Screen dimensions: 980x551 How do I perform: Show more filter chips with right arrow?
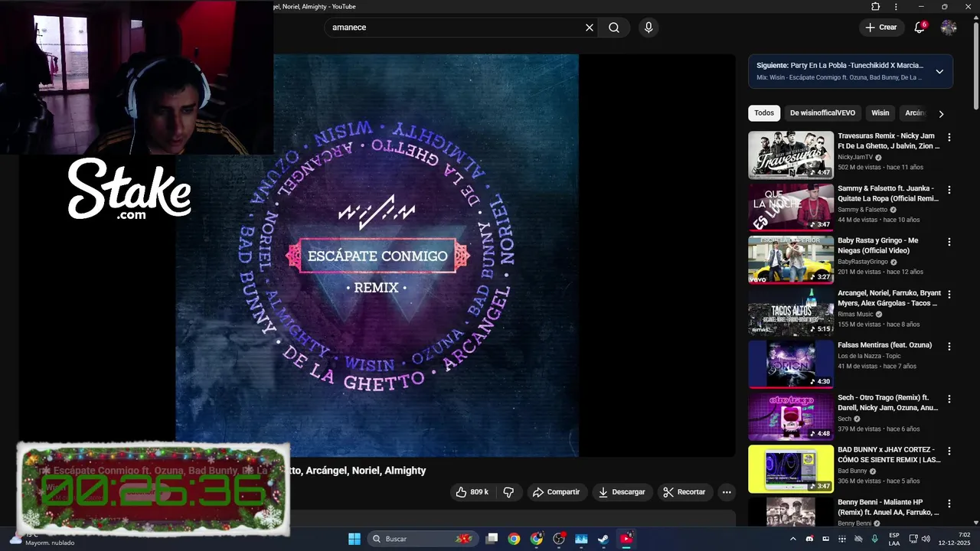coord(941,114)
